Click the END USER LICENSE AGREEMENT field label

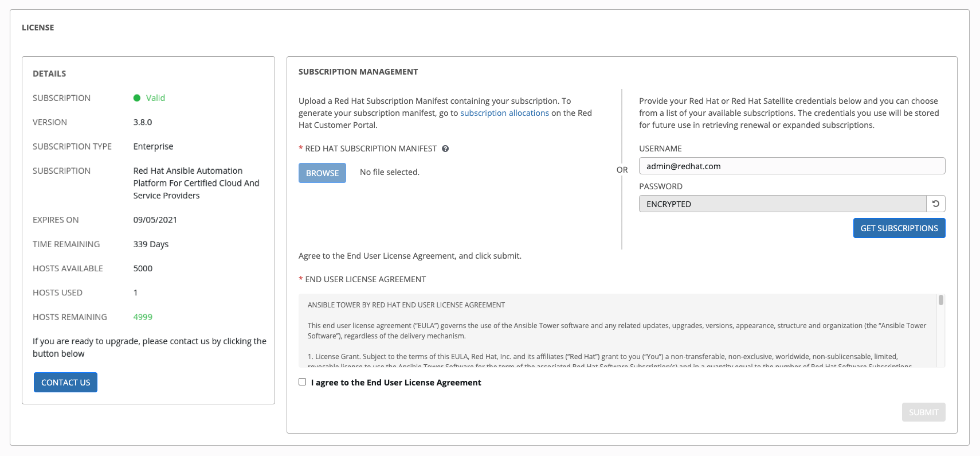(x=365, y=279)
